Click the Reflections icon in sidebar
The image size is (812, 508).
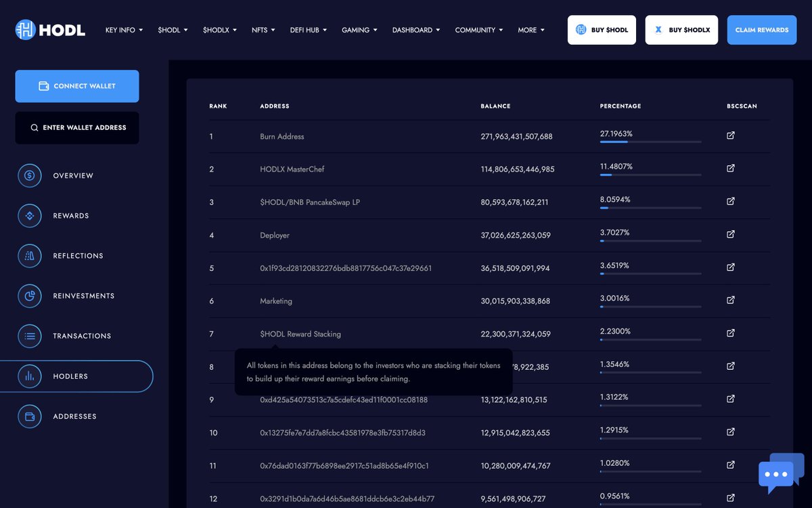30,256
